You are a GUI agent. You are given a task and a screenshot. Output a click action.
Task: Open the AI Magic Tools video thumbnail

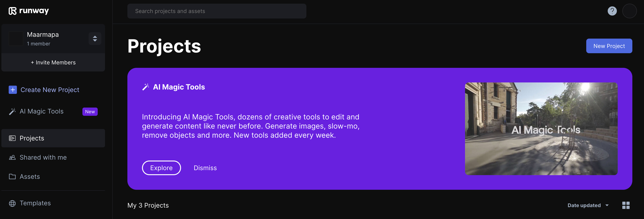click(x=541, y=129)
